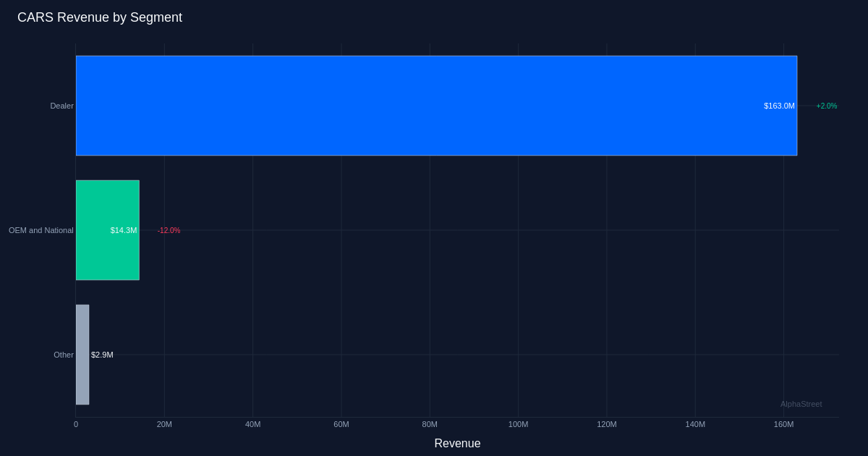
Task: Click the '40M' x-axis tick label
Action: point(252,424)
